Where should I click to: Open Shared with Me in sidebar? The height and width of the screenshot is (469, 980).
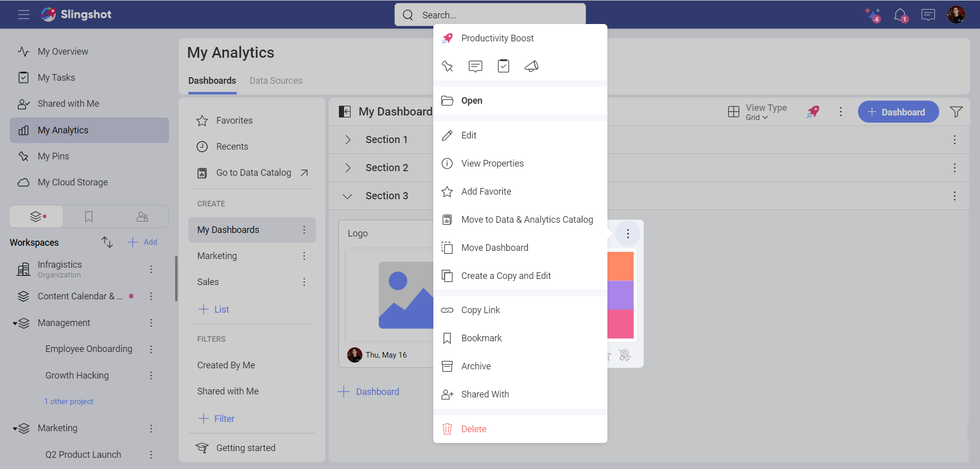(89, 104)
